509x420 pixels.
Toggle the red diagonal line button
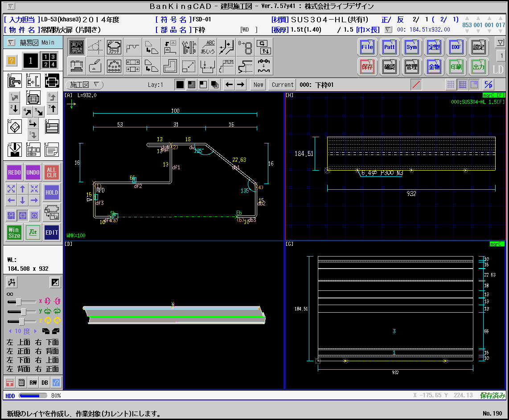(x=416, y=85)
